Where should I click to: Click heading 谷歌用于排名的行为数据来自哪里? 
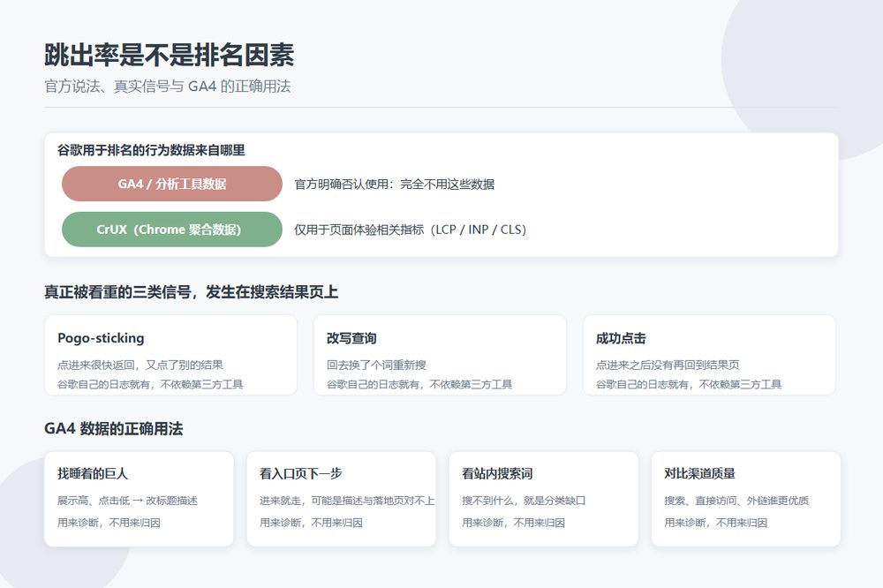tap(151, 150)
